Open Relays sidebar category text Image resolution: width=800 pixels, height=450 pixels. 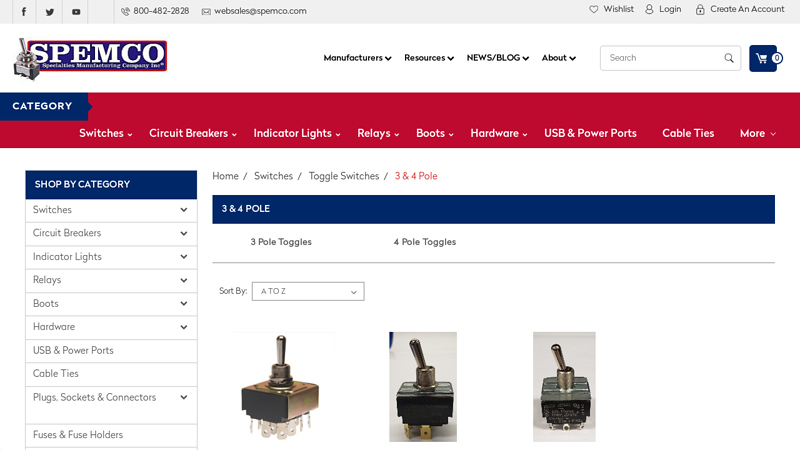pos(47,280)
